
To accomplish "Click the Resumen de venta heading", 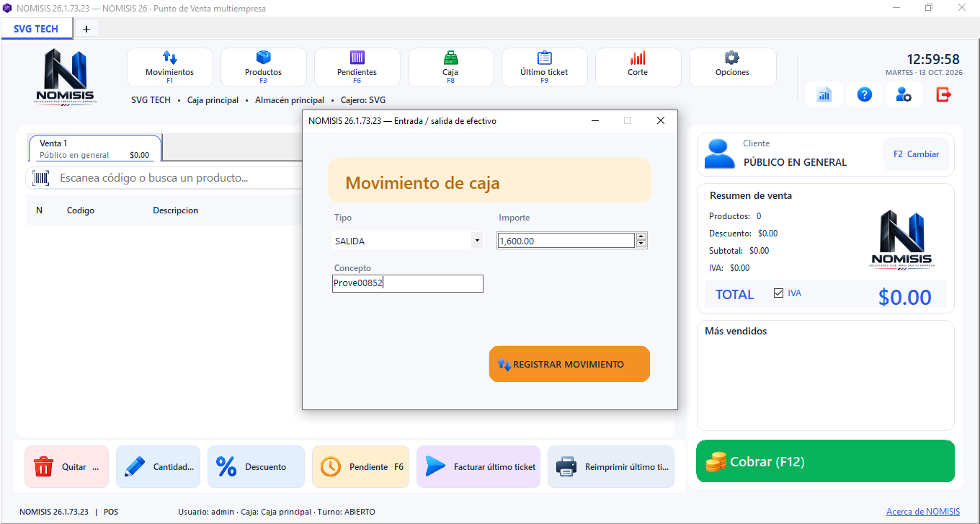I will pyautogui.click(x=751, y=196).
